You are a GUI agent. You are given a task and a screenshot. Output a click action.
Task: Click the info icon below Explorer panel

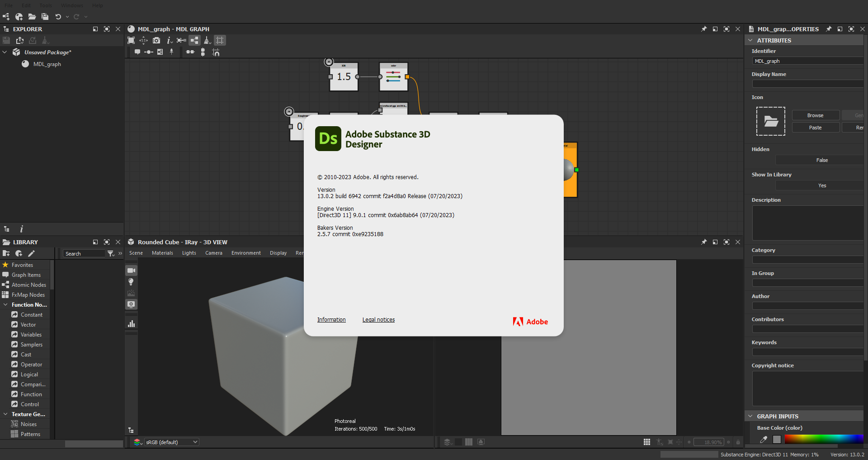tap(21, 229)
